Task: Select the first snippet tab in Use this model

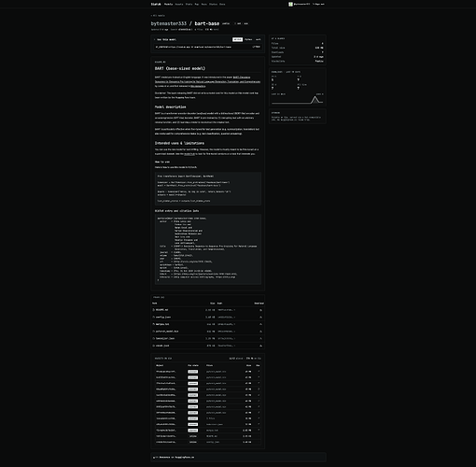Action: coord(237,39)
